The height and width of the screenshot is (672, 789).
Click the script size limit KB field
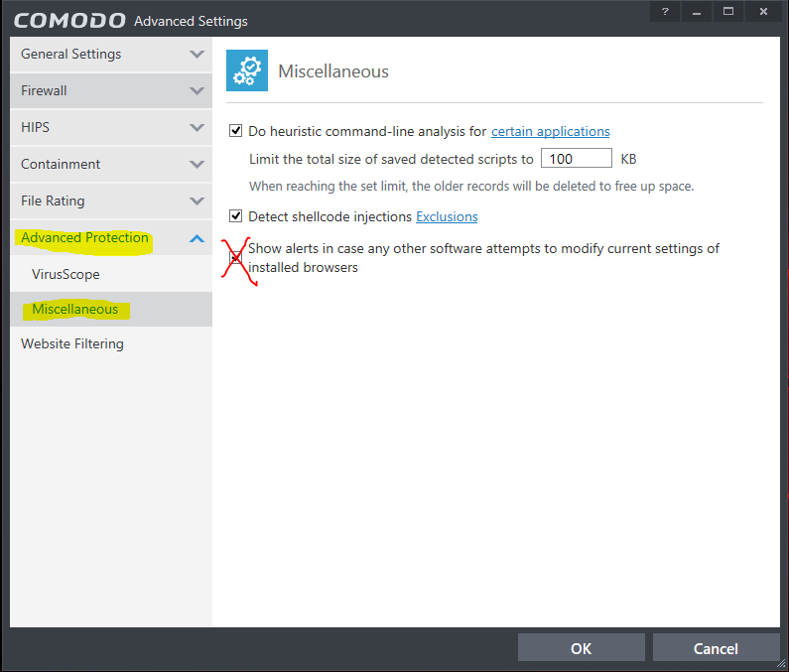[576, 159]
